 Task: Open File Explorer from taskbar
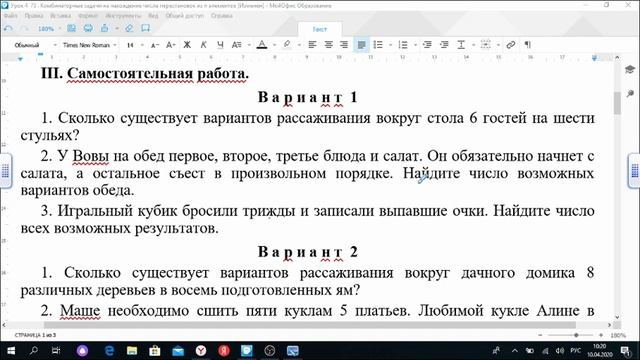click(x=132, y=351)
